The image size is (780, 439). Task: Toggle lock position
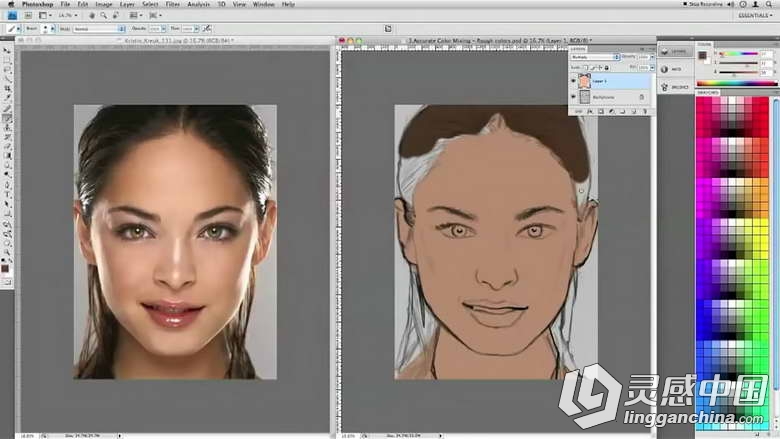[x=600, y=68]
